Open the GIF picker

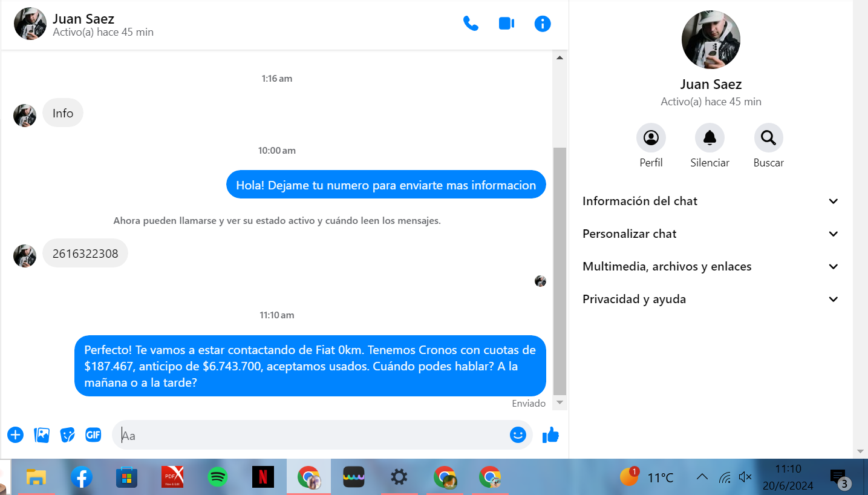pos(93,434)
